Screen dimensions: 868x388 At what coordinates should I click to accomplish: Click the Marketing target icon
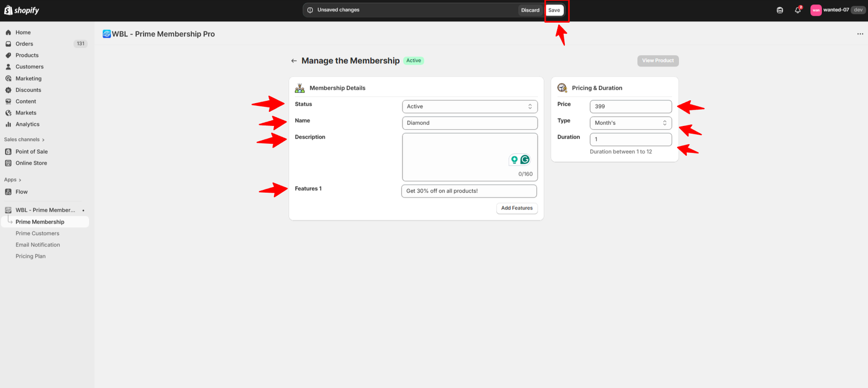click(8, 79)
